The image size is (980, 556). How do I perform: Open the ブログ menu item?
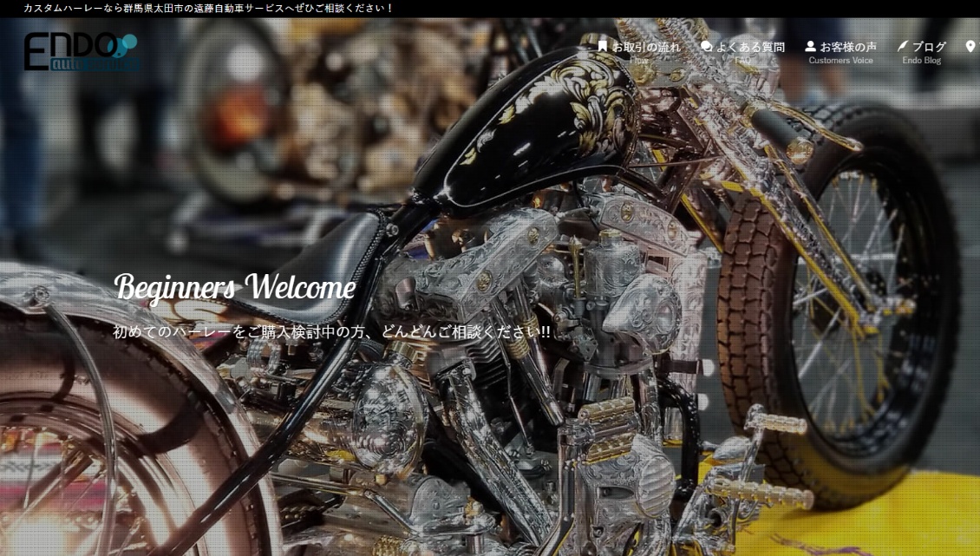click(929, 47)
